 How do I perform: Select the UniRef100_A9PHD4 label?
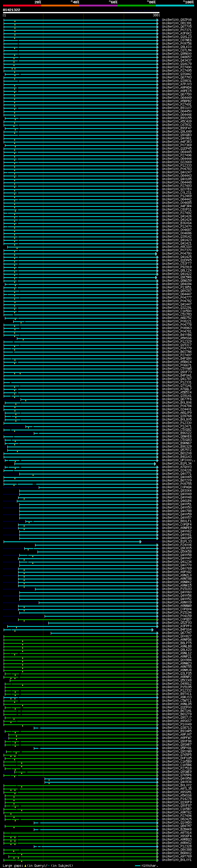(176, 88)
